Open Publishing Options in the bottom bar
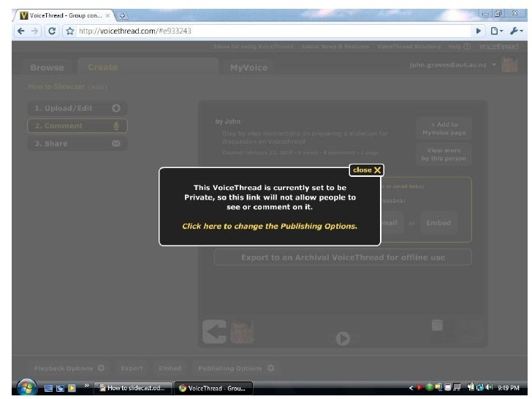 click(x=230, y=368)
